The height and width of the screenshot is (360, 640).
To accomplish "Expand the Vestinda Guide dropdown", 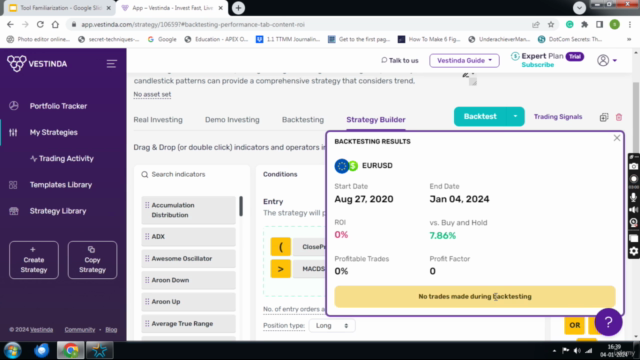I will tap(464, 60).
